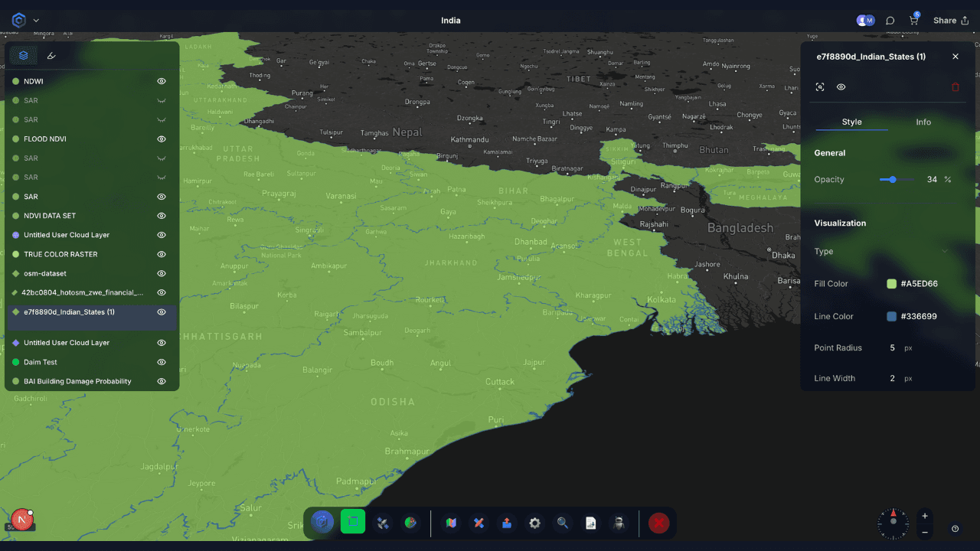Open the dropdown beside the app logo
The image size is (980, 551).
(x=36, y=21)
